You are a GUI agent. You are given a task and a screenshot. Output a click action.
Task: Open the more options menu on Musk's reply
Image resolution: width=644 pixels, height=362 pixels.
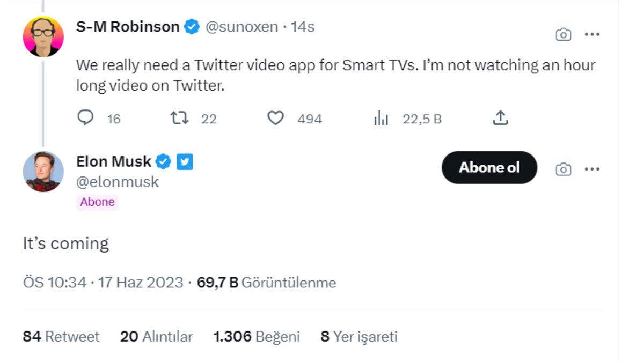[593, 168]
